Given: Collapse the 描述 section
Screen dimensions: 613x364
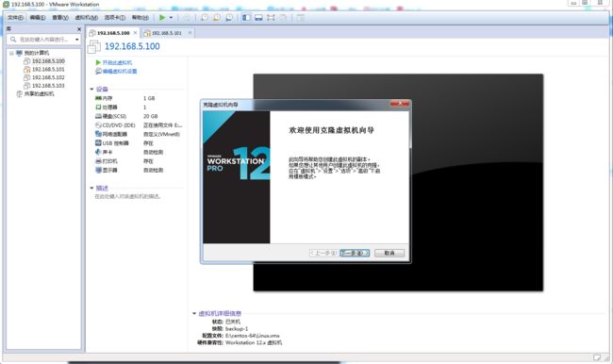Looking at the screenshot, I should (x=91, y=188).
